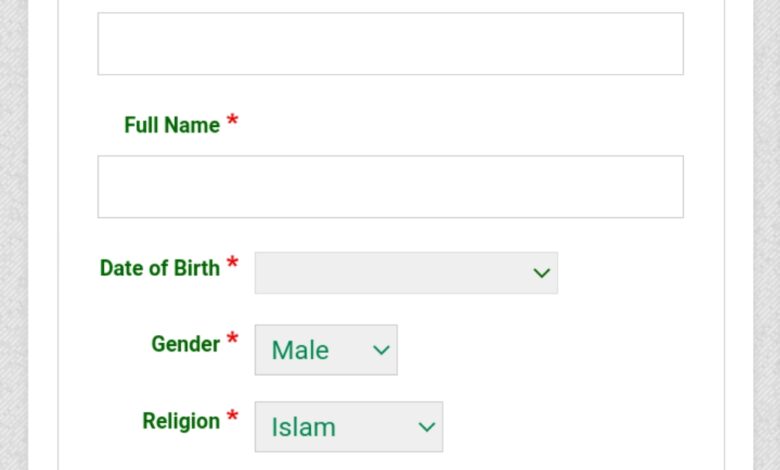
Task: Click the Full Name text input field
Action: pos(390,187)
